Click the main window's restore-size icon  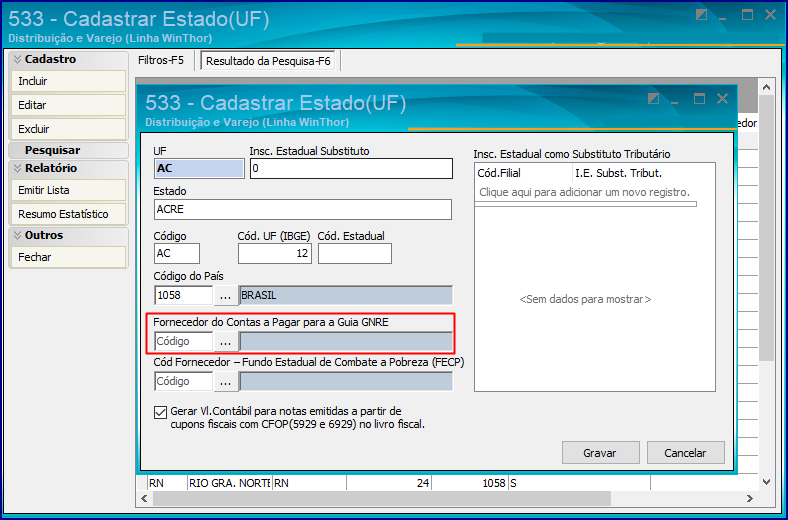[x=702, y=15]
